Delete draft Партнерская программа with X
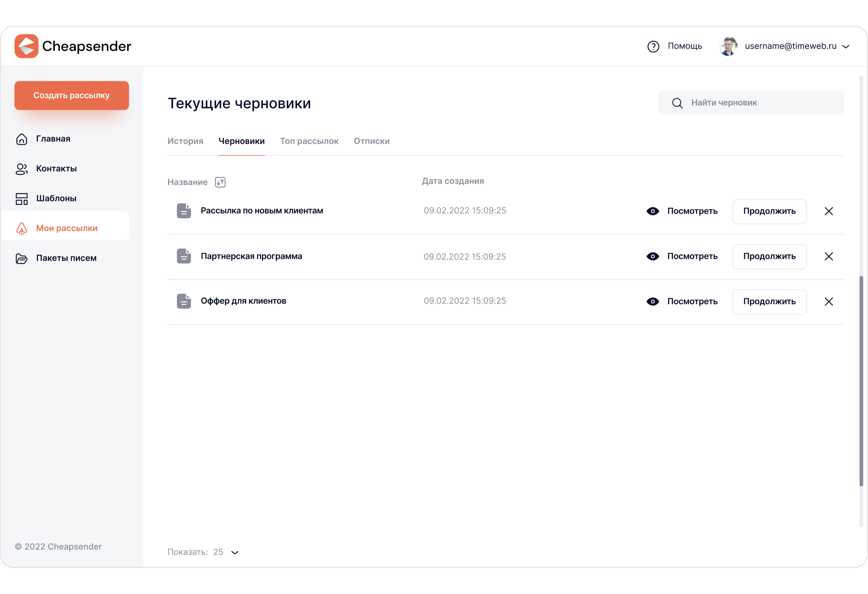Screen dimensions: 868x594 829,256
